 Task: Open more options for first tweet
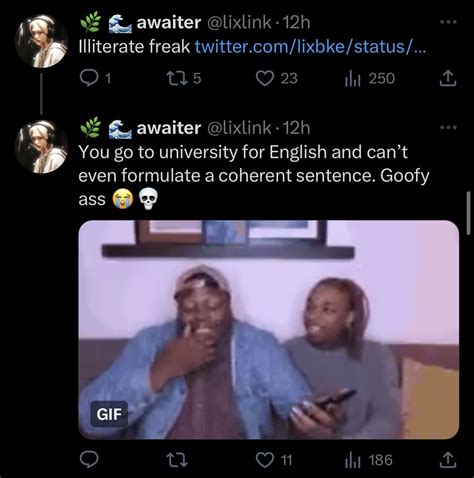tap(448, 22)
